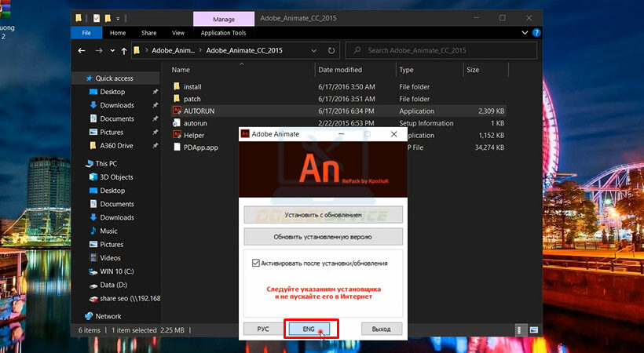
Task: Click the Установить с обновлением button
Action: pos(323,214)
